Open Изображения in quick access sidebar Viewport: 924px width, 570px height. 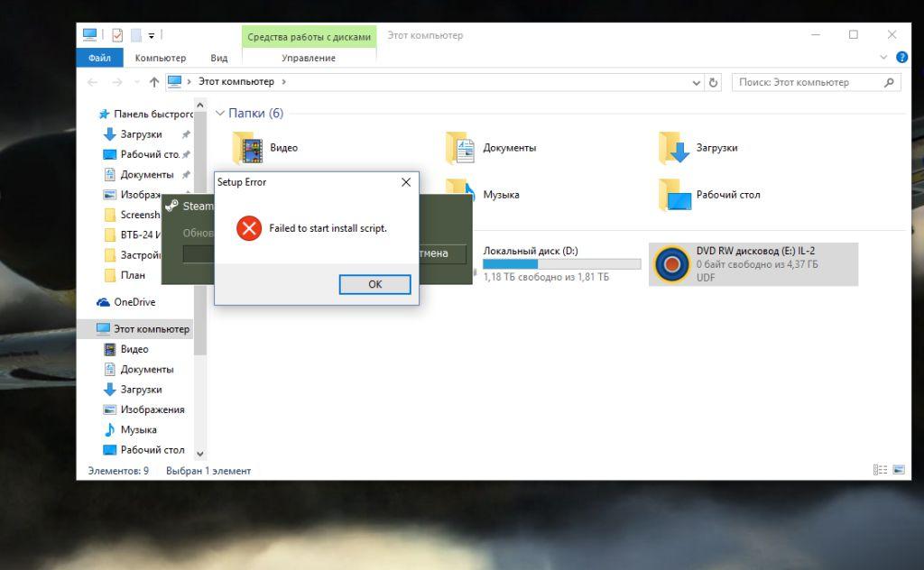pos(132,195)
